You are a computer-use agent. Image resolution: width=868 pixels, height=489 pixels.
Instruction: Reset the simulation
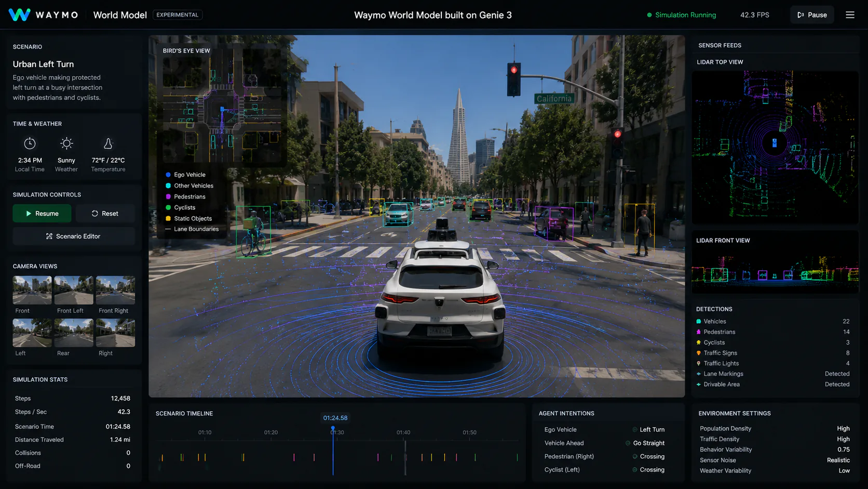(x=105, y=214)
